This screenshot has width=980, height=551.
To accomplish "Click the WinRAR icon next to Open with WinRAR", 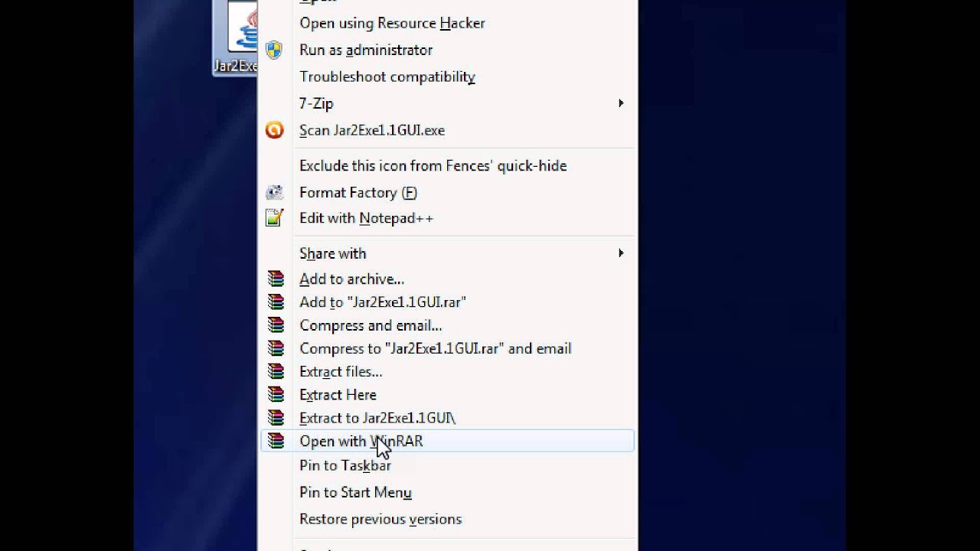I will [276, 441].
